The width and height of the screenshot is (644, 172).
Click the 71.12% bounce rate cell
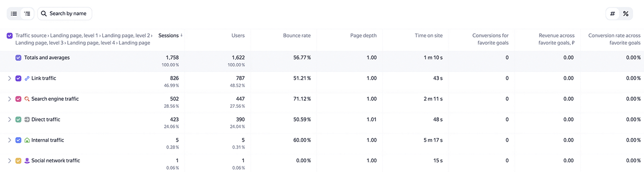point(302,99)
